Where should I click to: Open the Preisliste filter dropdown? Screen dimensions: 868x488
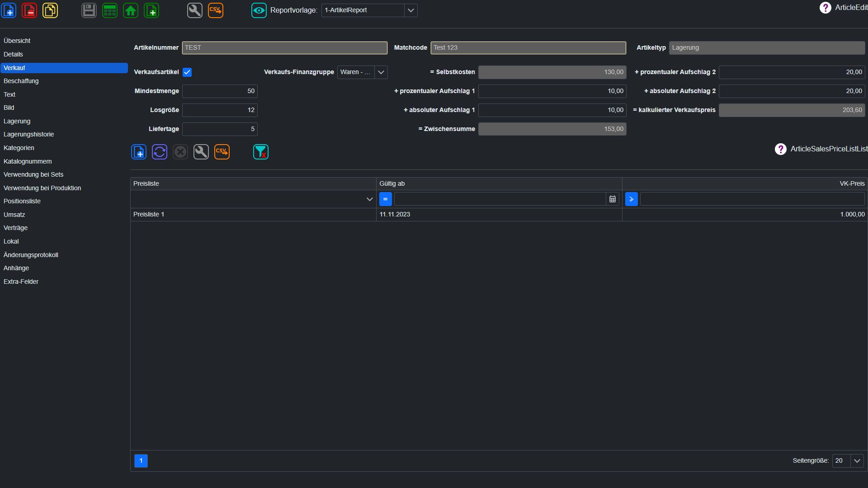[369, 199]
